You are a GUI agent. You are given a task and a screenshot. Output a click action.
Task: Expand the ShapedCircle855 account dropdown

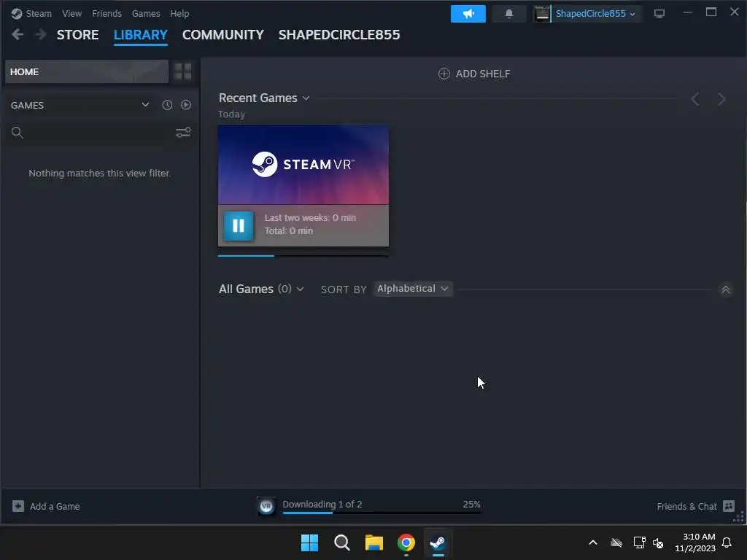tap(595, 14)
